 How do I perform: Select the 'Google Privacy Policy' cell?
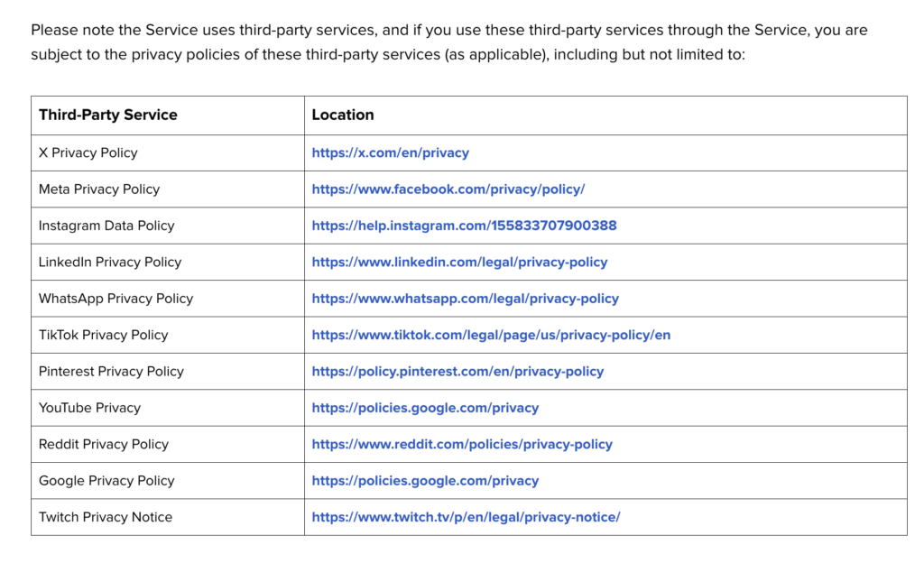tap(168, 481)
